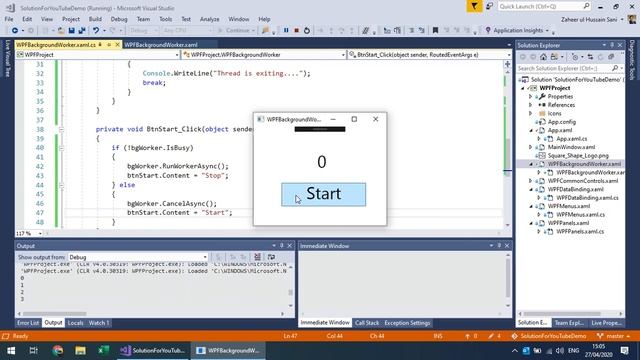The width and height of the screenshot is (640, 360).
Task: Open the Tools menu
Action: [165, 19]
